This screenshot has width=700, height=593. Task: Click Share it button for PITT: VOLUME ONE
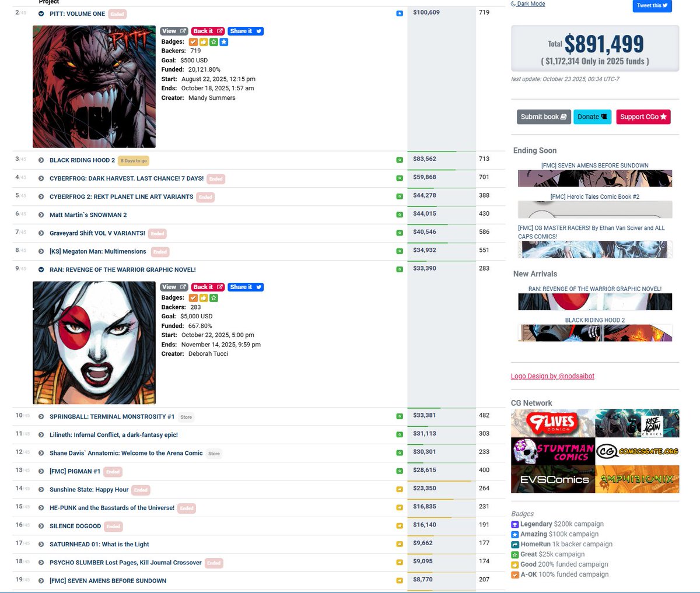(246, 31)
